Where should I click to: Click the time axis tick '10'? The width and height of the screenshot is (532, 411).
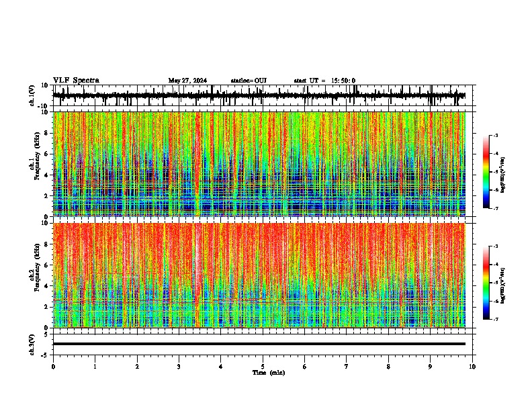tap(472, 367)
